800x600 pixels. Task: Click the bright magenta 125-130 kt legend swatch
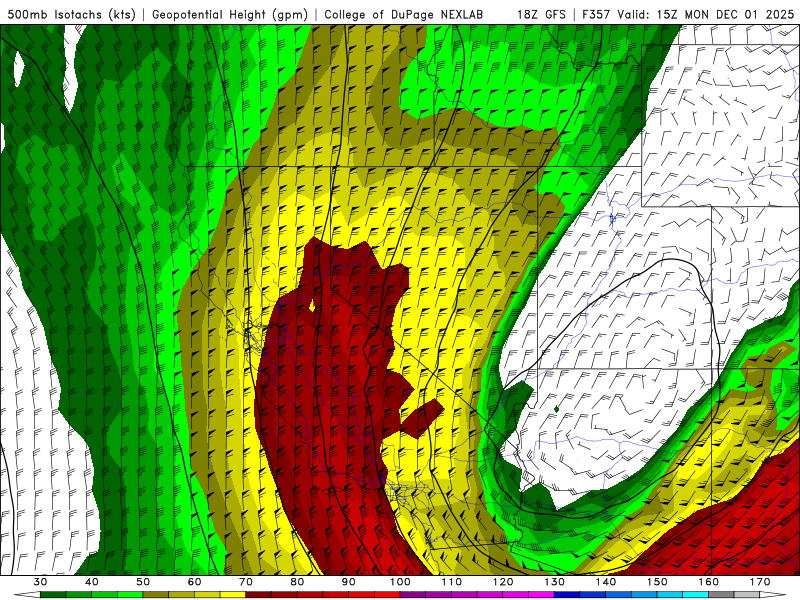[x=541, y=595]
